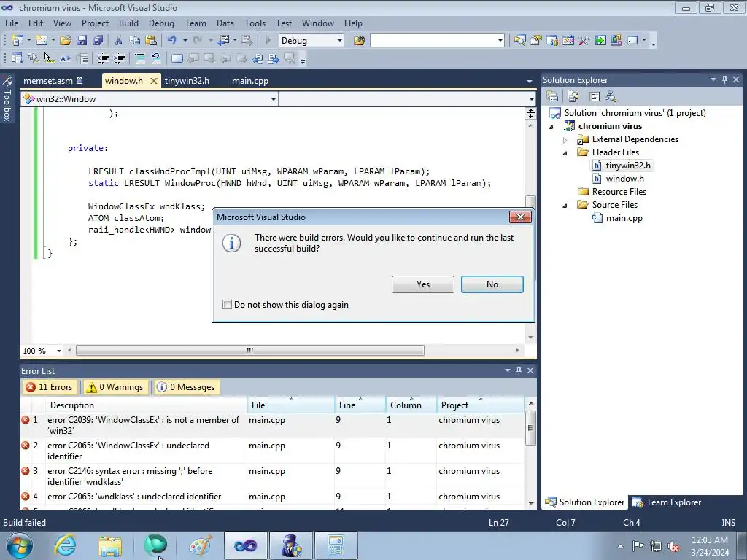Image resolution: width=747 pixels, height=560 pixels.
Task: Toggle auto-hide pin on Error List
Action: coord(519,370)
